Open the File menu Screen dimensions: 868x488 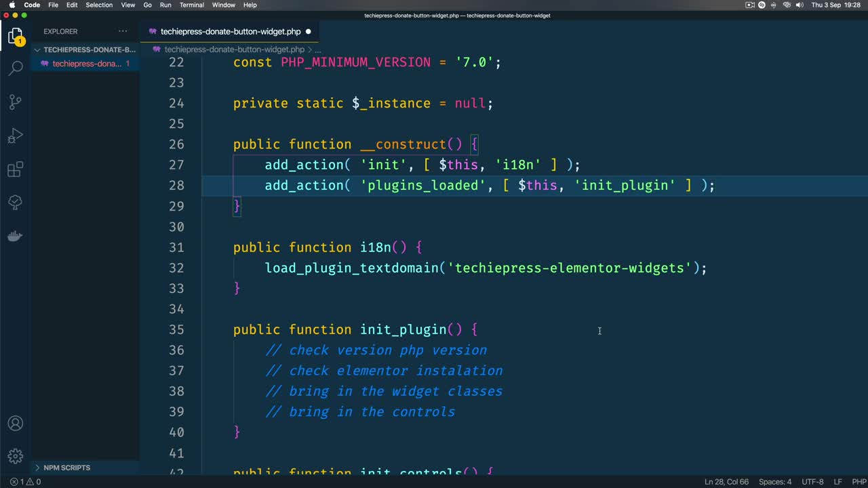[x=53, y=5]
